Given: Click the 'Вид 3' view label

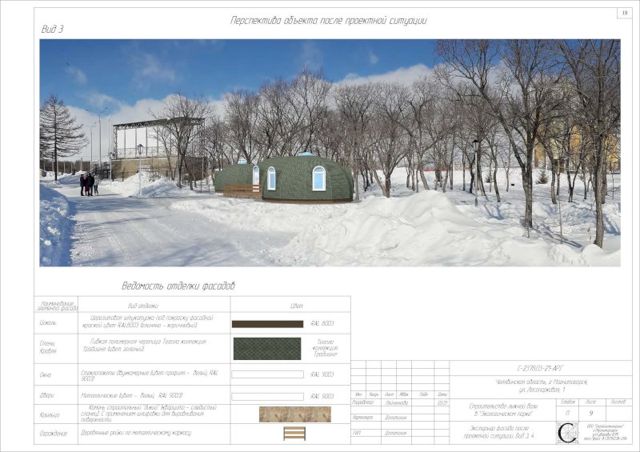Looking at the screenshot, I should point(53,30).
